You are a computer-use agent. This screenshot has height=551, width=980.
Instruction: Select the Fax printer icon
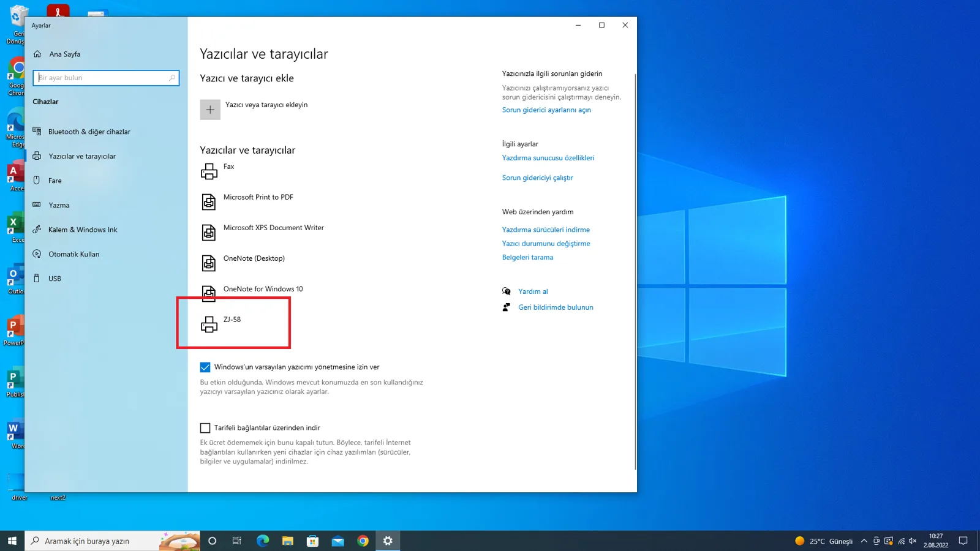coord(209,171)
